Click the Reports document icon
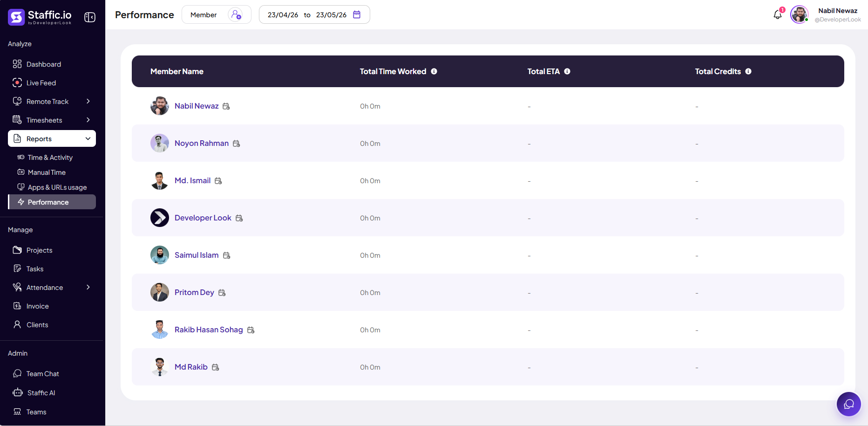This screenshot has height=426, width=868. point(17,138)
